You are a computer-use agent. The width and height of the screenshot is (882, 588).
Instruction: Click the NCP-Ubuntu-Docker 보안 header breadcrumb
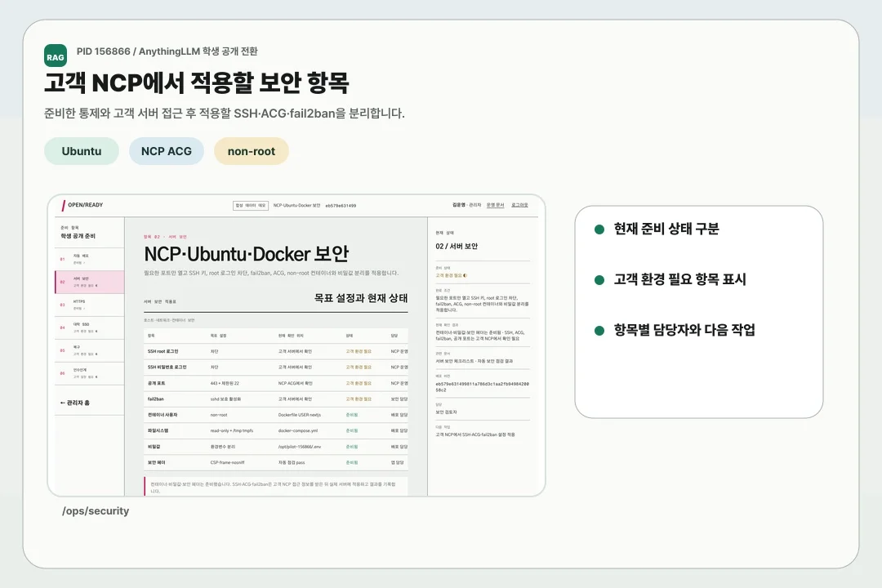point(297,206)
